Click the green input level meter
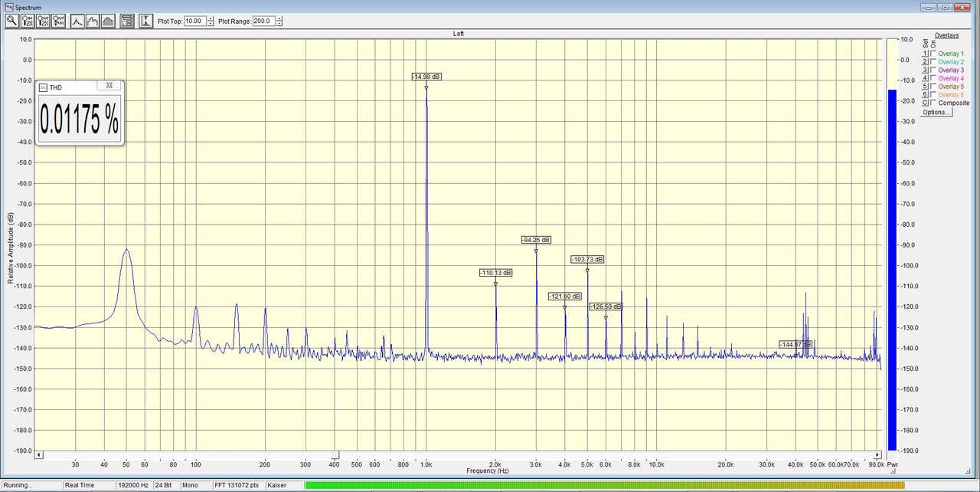The width and height of the screenshot is (980, 492). click(x=605, y=485)
